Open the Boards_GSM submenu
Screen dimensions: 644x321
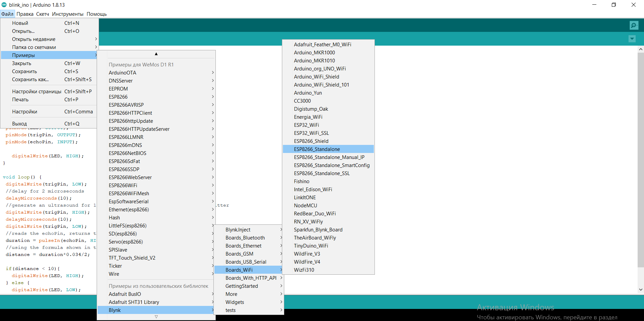(249, 254)
